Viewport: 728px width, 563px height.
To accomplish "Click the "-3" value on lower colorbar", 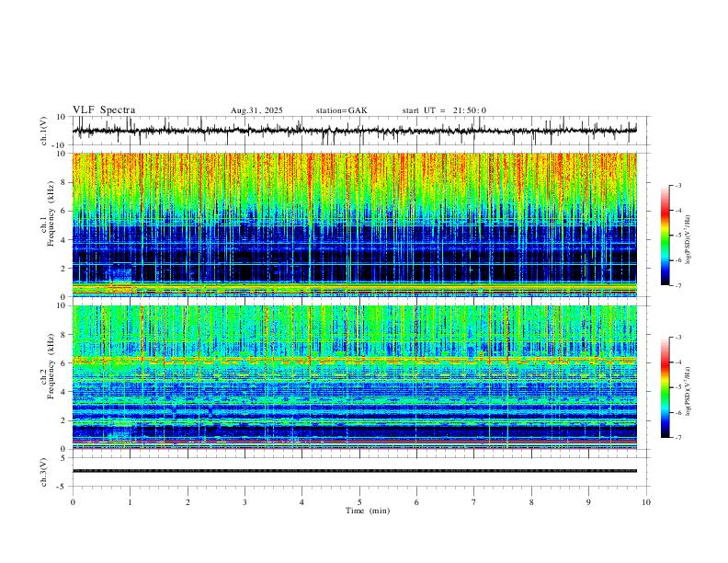I will click(x=677, y=338).
